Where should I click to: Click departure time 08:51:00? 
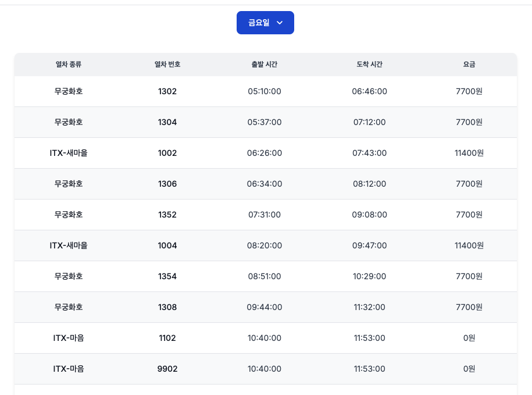pos(265,276)
